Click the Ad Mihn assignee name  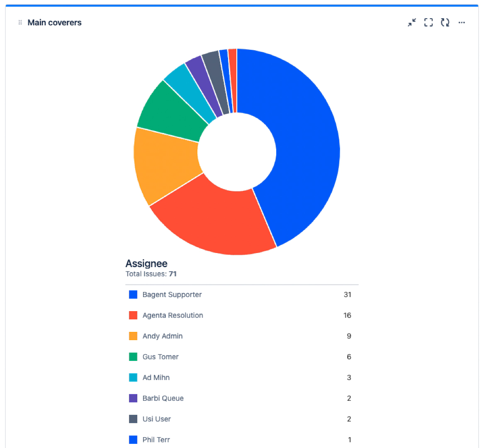[x=156, y=377]
